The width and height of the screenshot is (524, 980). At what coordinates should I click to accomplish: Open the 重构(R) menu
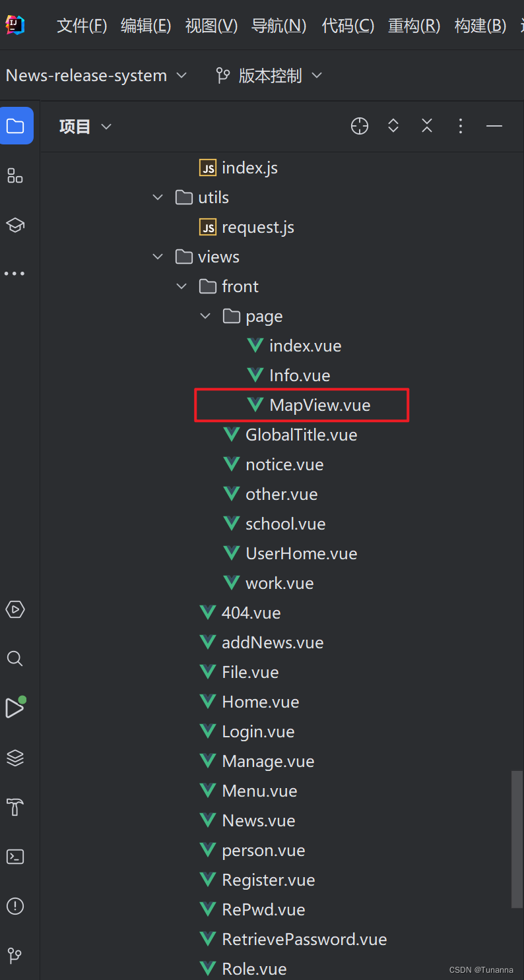(414, 26)
